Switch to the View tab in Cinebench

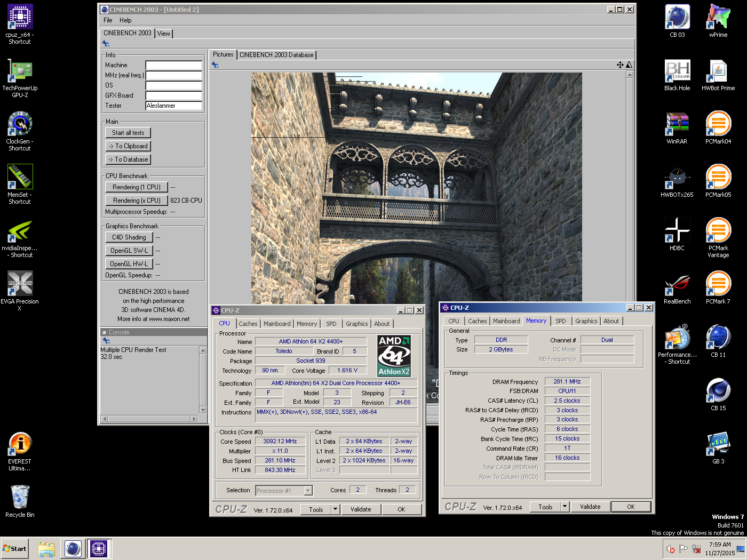click(164, 33)
